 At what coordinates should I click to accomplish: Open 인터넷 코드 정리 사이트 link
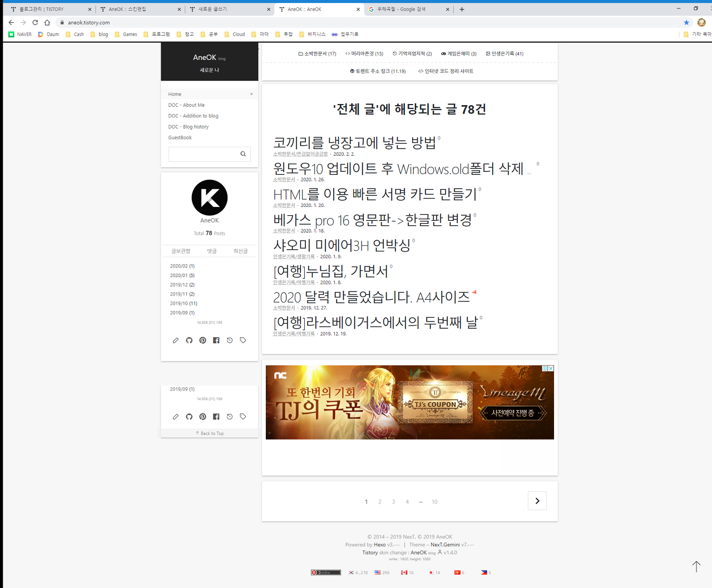click(x=446, y=71)
